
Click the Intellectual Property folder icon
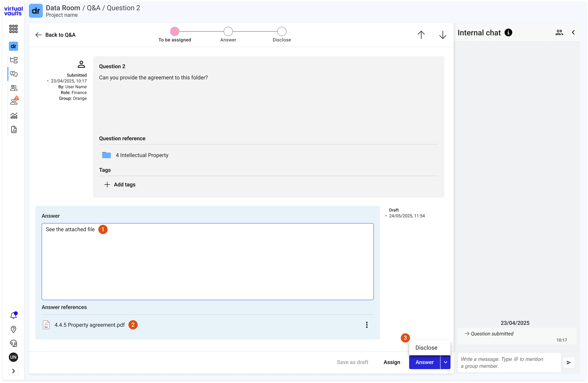click(106, 155)
